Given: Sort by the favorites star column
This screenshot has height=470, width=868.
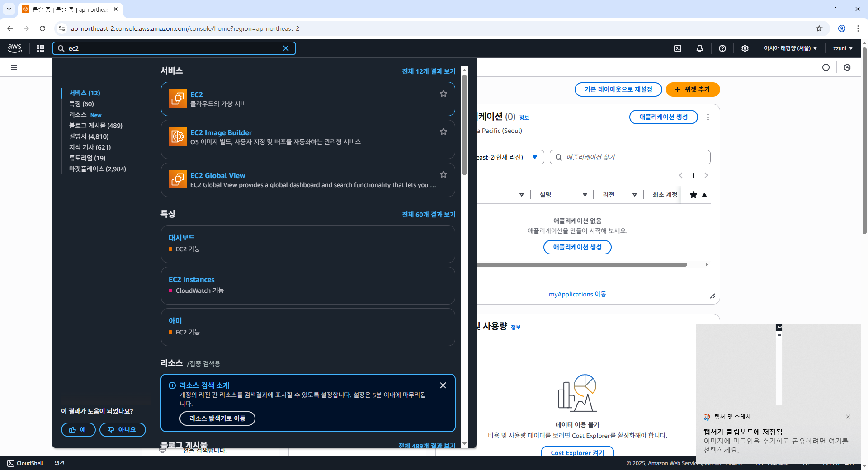Looking at the screenshot, I should pyautogui.click(x=698, y=195).
